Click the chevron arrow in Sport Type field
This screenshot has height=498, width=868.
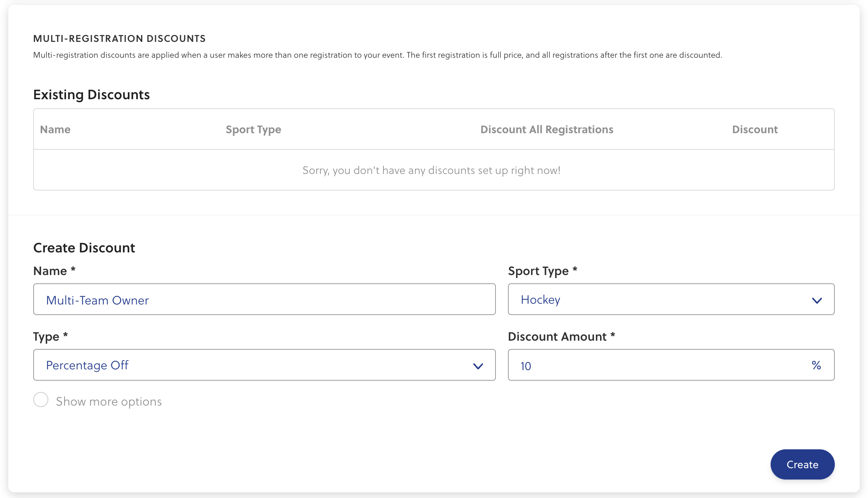(817, 301)
